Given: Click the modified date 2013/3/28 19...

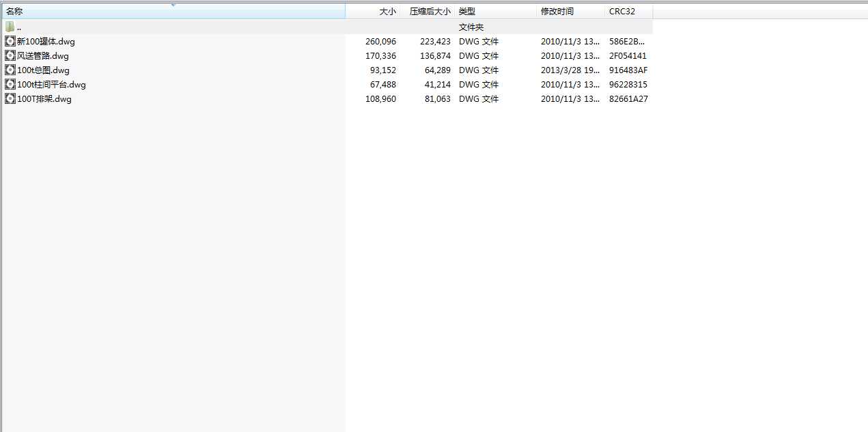Looking at the screenshot, I should (x=570, y=70).
